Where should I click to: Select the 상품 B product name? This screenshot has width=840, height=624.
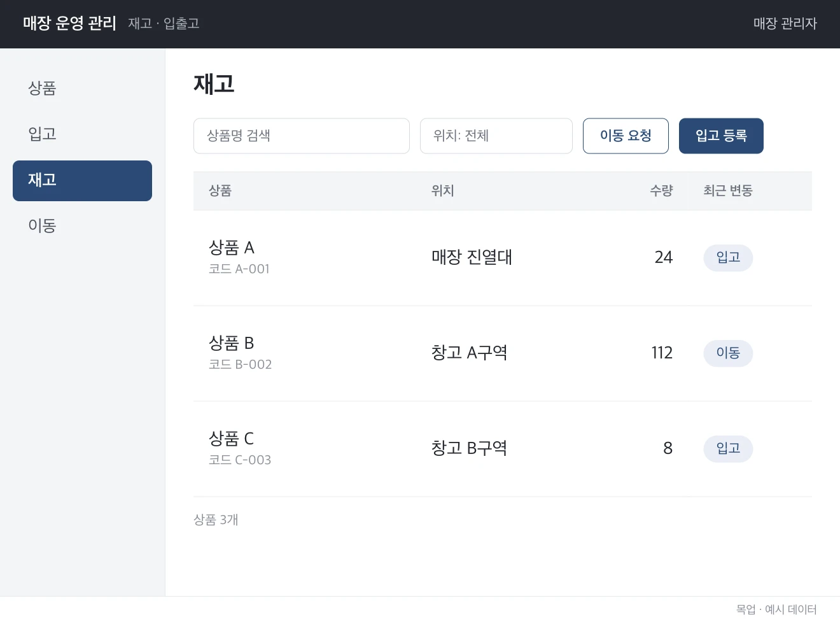[x=232, y=343]
